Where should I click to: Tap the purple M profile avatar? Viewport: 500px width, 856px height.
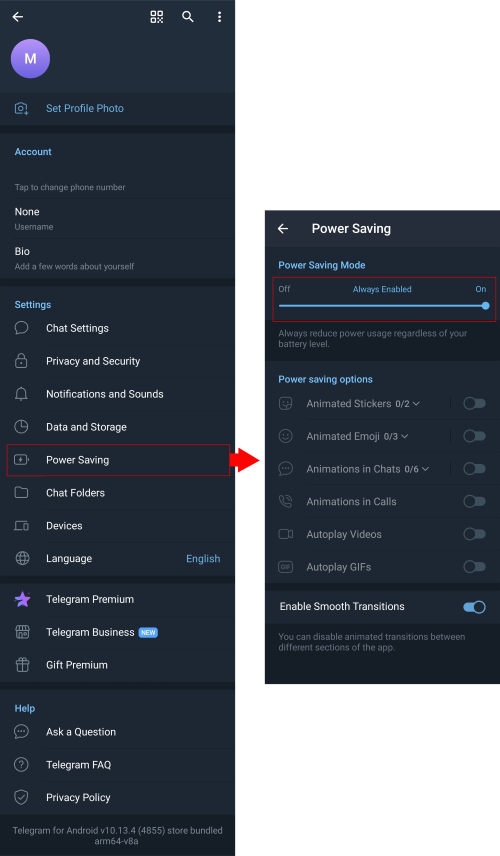click(x=31, y=58)
